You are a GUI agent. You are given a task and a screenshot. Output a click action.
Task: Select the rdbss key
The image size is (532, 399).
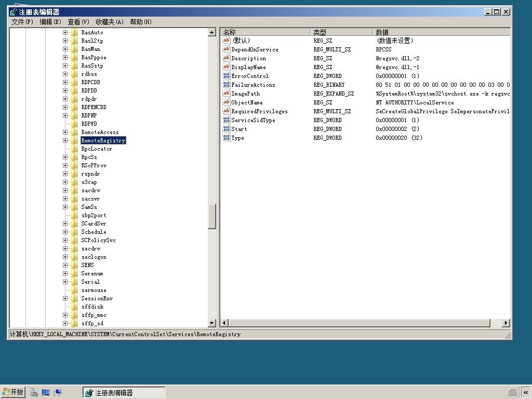(x=89, y=74)
